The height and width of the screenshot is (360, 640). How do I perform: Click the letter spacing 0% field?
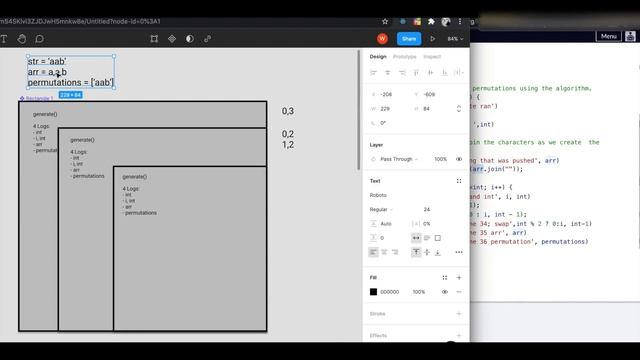427,224
